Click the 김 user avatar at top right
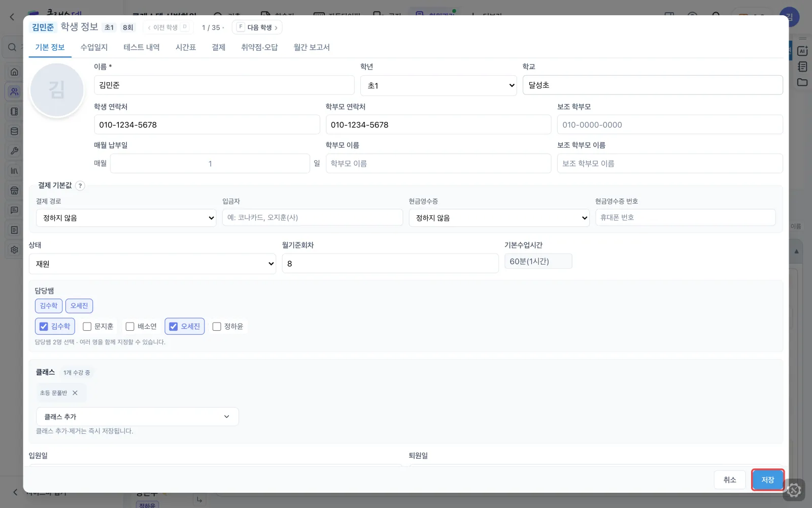This screenshot has height=508, width=812. pyautogui.click(x=790, y=17)
